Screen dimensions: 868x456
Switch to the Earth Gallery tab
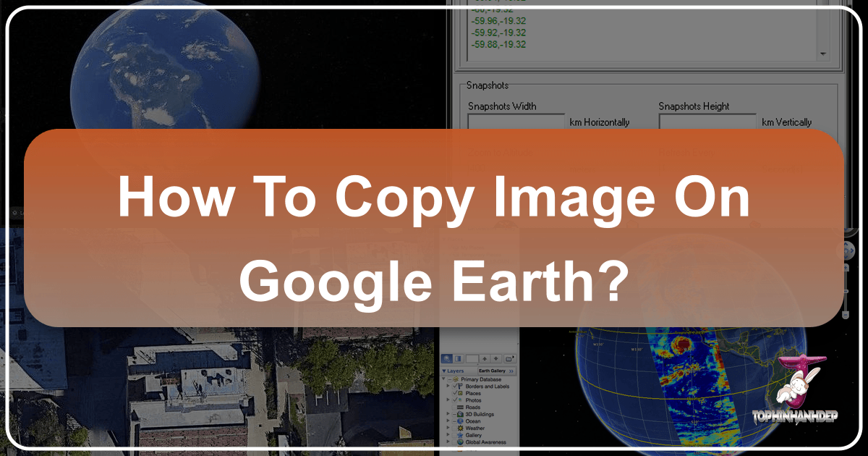[x=493, y=371]
